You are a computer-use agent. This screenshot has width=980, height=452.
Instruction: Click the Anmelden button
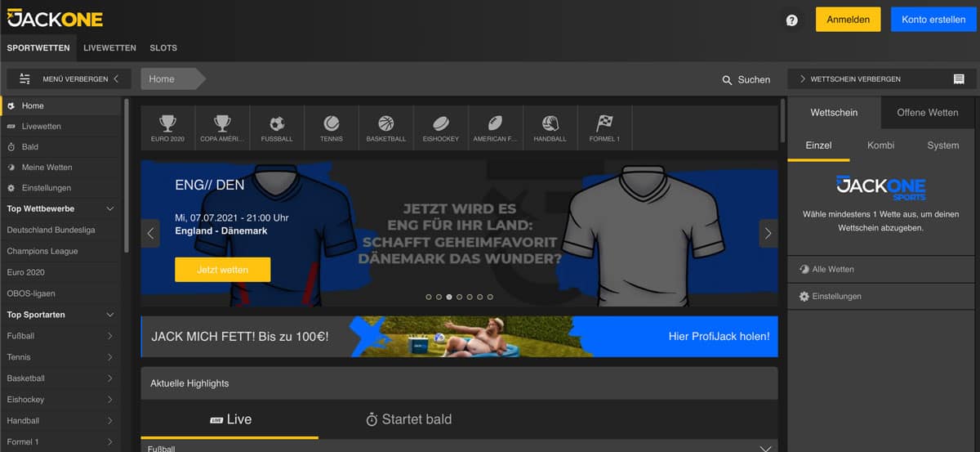point(848,20)
